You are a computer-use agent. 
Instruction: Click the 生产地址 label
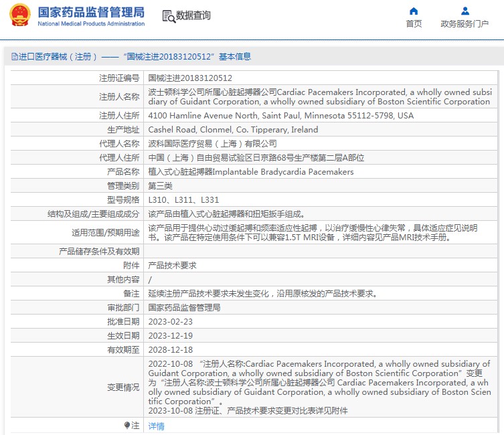(x=123, y=130)
